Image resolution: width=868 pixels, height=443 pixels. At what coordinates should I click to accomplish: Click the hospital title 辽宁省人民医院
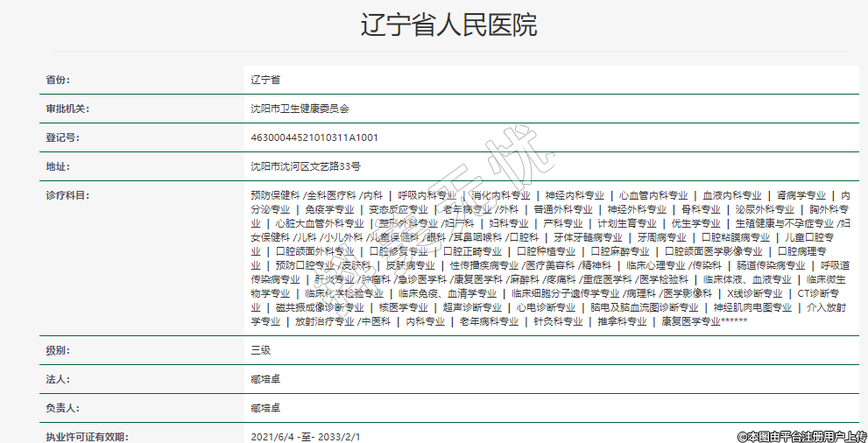448,25
